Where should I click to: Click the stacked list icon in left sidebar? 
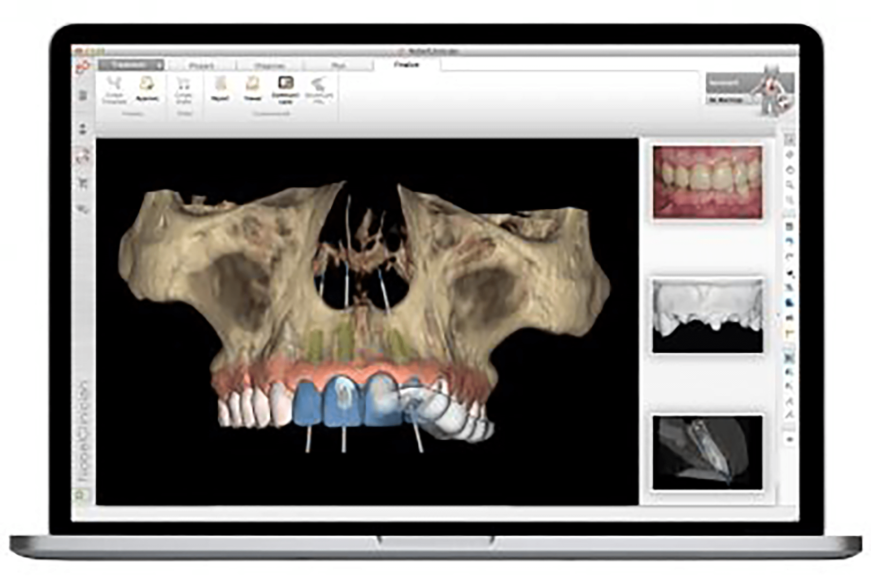[x=83, y=95]
